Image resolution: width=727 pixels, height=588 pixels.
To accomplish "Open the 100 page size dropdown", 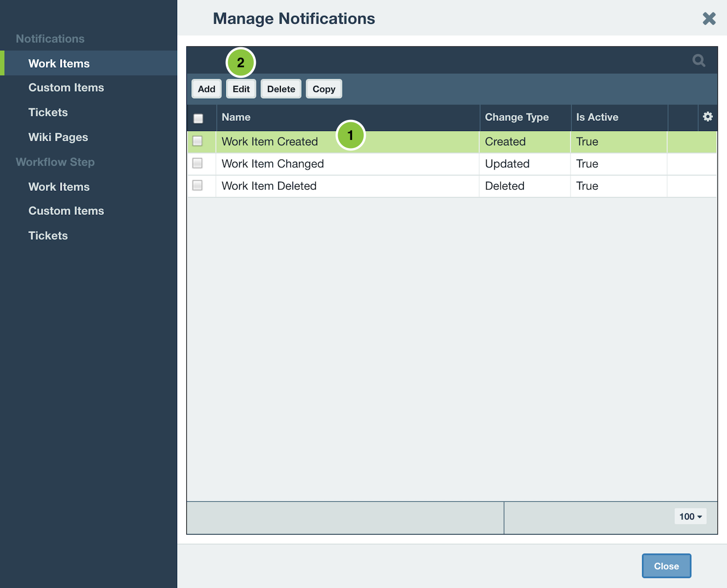I will [x=690, y=517].
